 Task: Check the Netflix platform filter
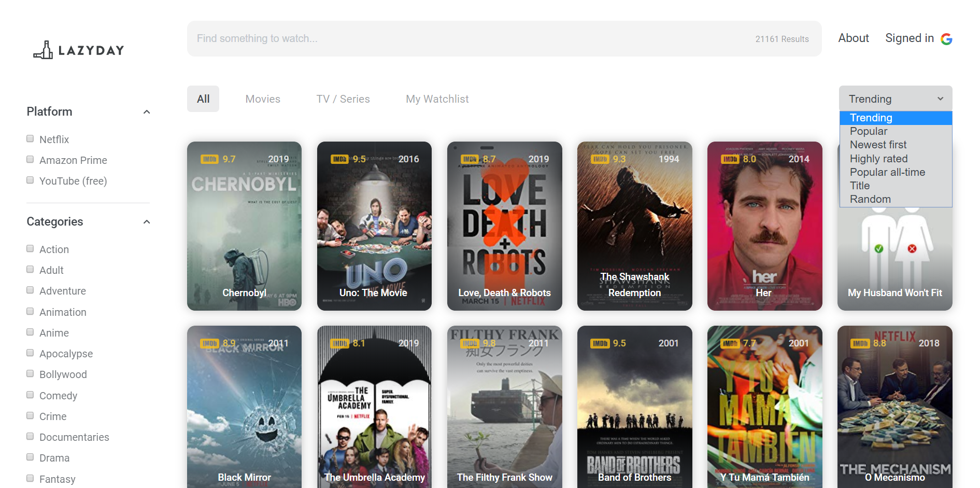(x=30, y=138)
